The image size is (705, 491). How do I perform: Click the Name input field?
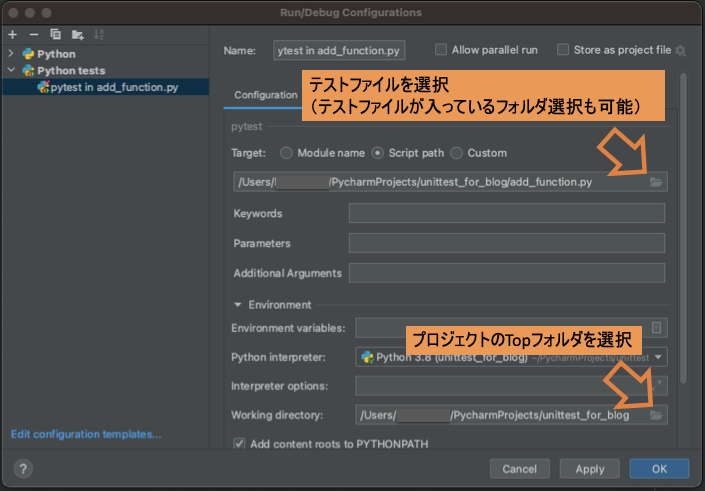click(x=339, y=50)
